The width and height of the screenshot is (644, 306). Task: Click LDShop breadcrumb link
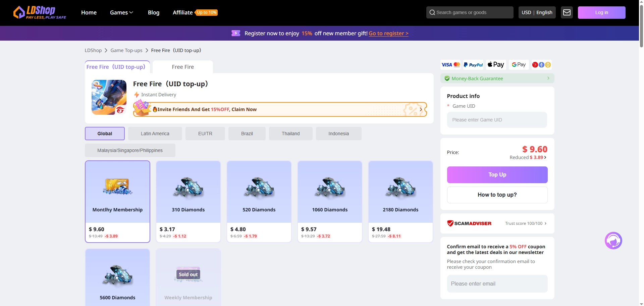93,50
